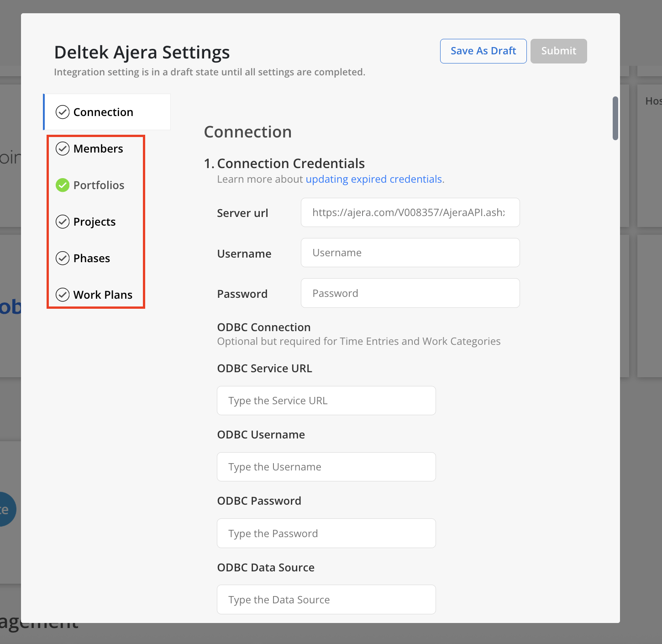Click the dialog's vertical scrollbar thumb
The image size is (662, 644).
coord(615,118)
